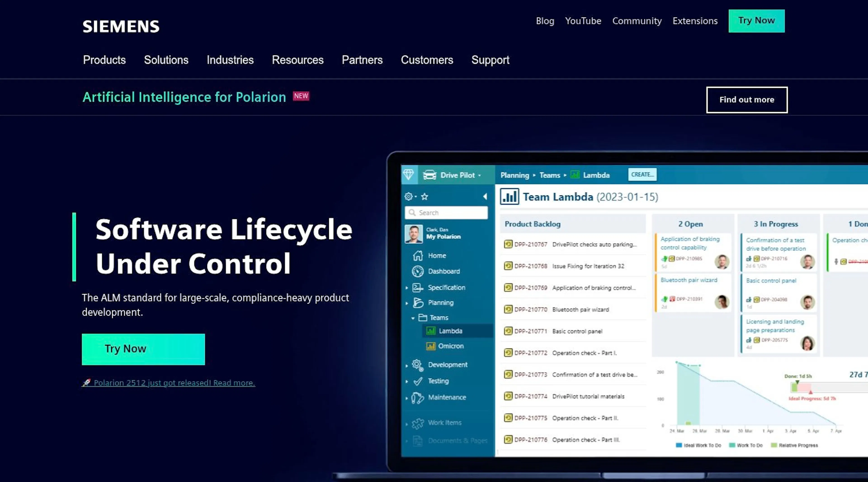Image resolution: width=868 pixels, height=482 pixels.
Task: Click the Find out more button
Action: tap(747, 100)
